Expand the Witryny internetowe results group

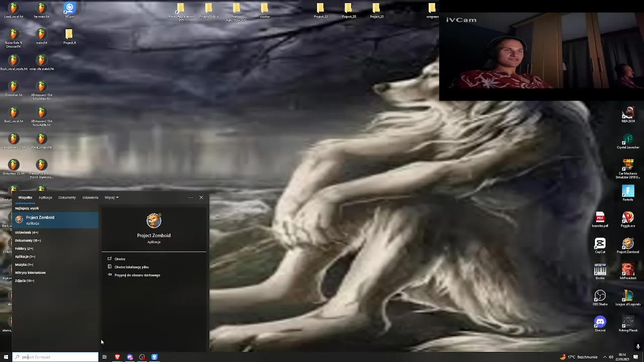tap(30, 273)
